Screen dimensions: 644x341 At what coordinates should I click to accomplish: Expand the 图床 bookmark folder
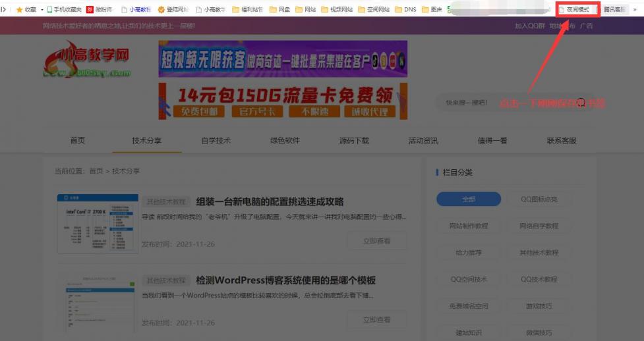coord(432,9)
